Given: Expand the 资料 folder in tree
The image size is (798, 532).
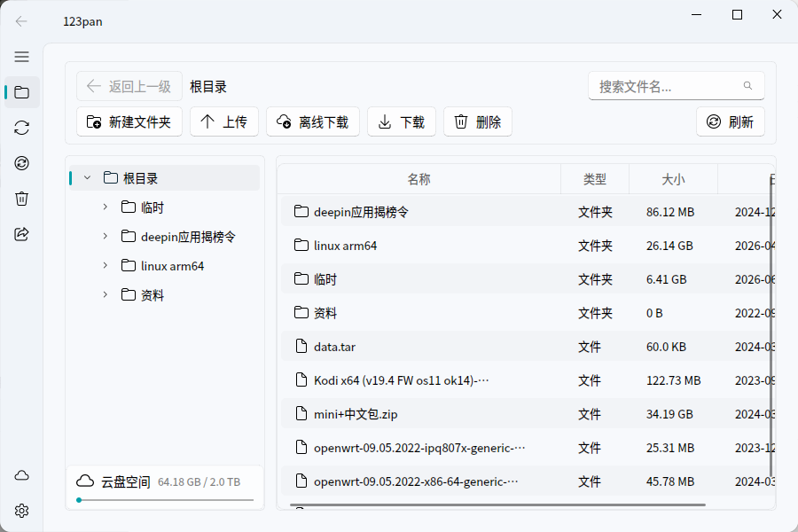Looking at the screenshot, I should point(105,294).
